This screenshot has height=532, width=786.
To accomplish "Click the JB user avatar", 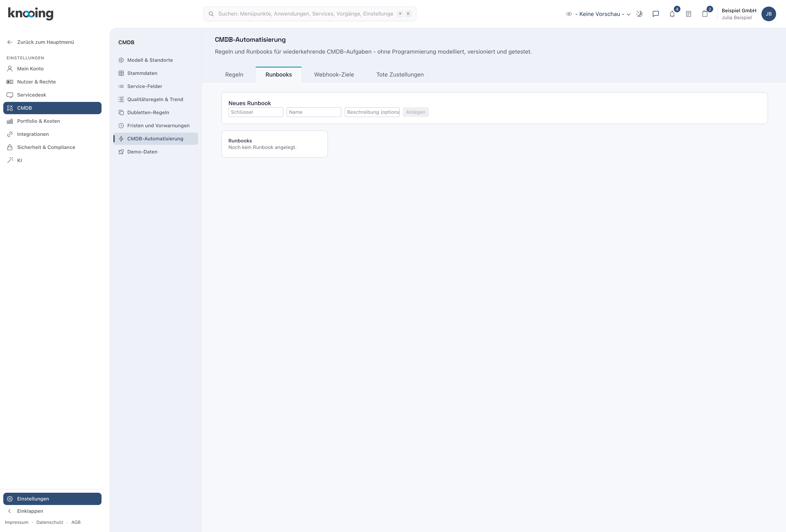I will pos(768,14).
